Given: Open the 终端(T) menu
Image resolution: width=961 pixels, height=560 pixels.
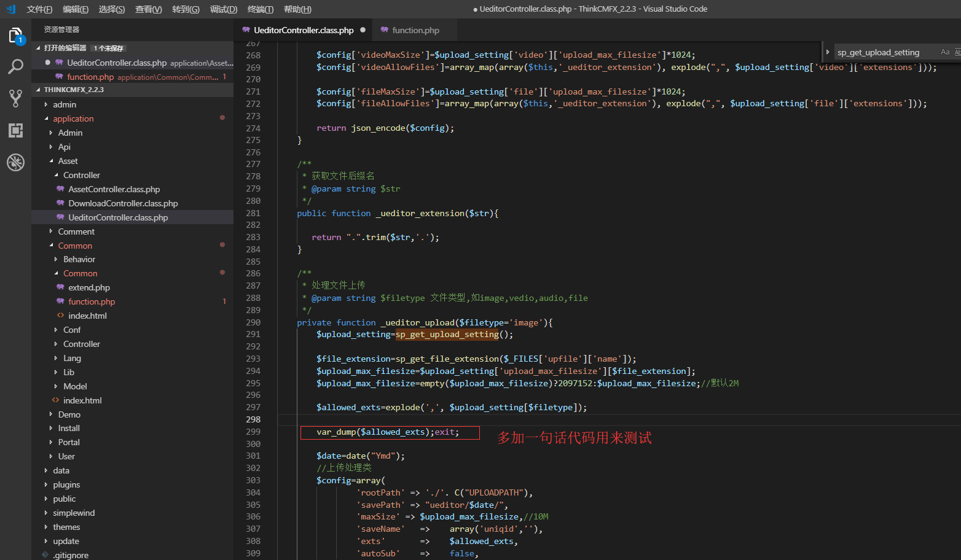Looking at the screenshot, I should point(260,9).
